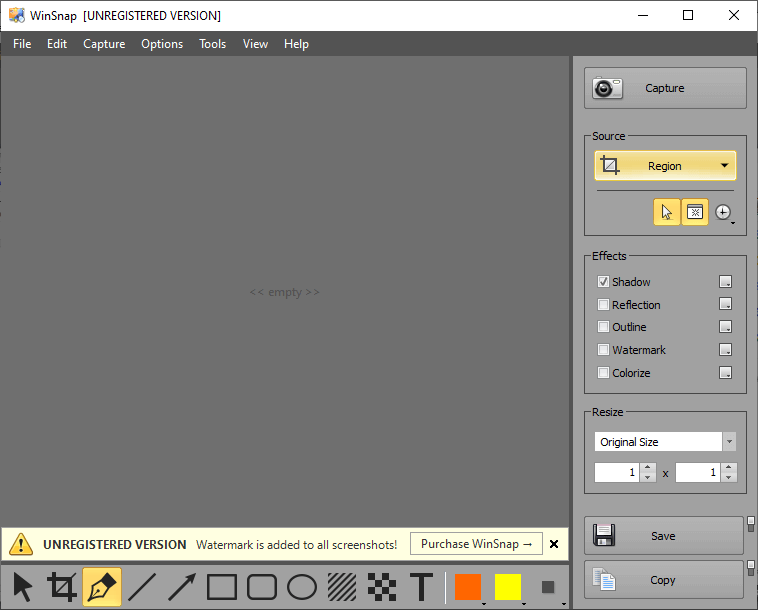Uncheck the Shadow effect checkbox
The image size is (758, 610).
pyautogui.click(x=603, y=282)
